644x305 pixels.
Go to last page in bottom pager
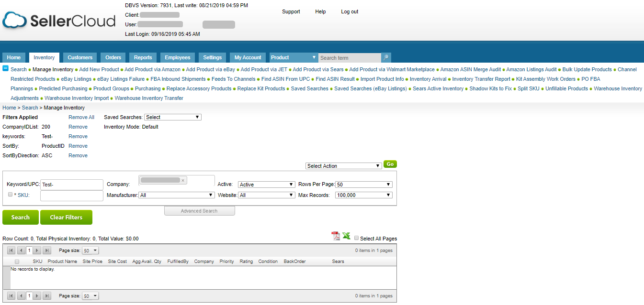(47, 296)
